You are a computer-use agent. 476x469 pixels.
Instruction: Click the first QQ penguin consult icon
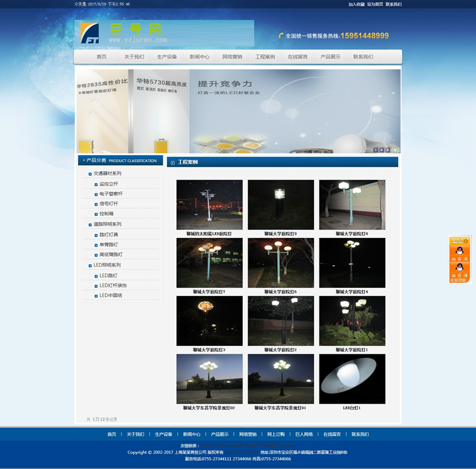459,251
